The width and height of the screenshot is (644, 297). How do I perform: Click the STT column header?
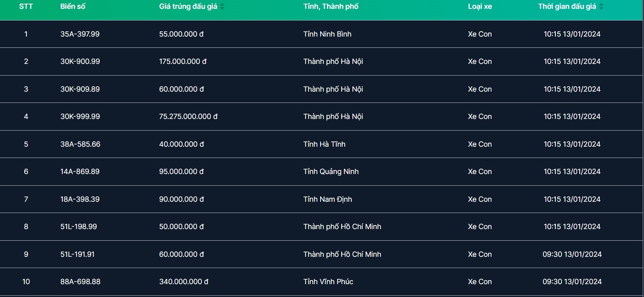click(x=26, y=6)
